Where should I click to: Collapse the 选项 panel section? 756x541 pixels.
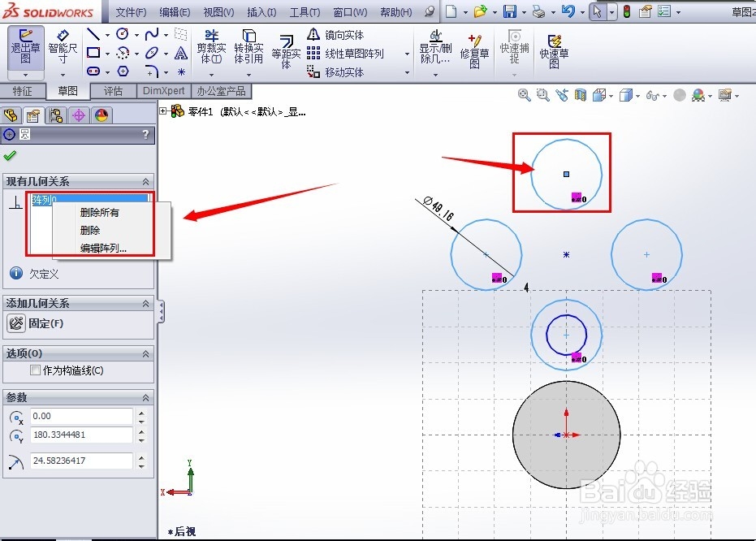[x=146, y=353]
